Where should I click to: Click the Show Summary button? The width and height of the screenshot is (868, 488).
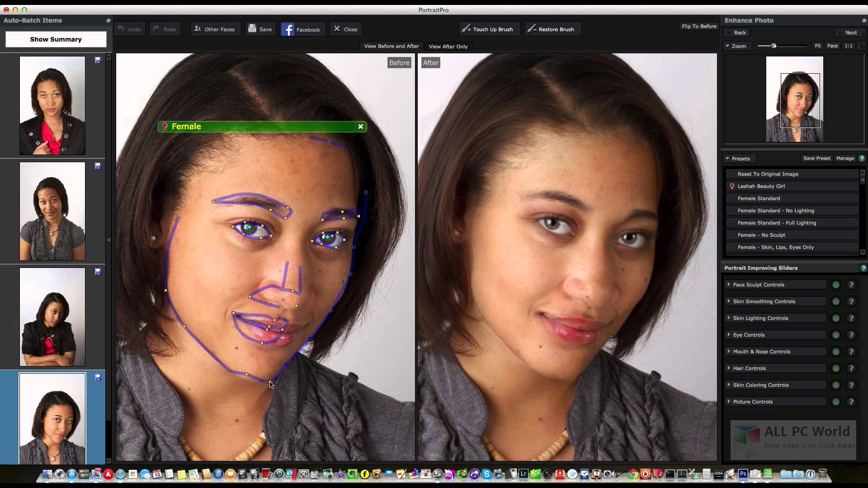[56, 39]
